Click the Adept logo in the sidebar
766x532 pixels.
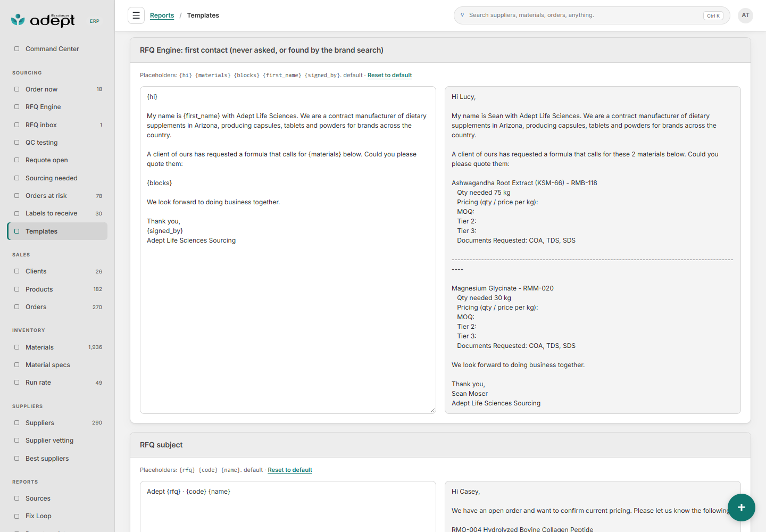(x=43, y=20)
